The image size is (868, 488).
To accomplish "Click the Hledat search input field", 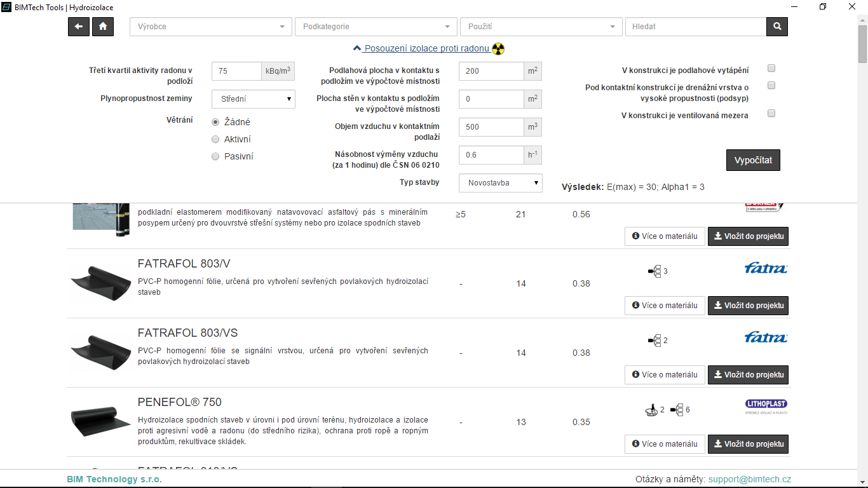I will 696,27.
